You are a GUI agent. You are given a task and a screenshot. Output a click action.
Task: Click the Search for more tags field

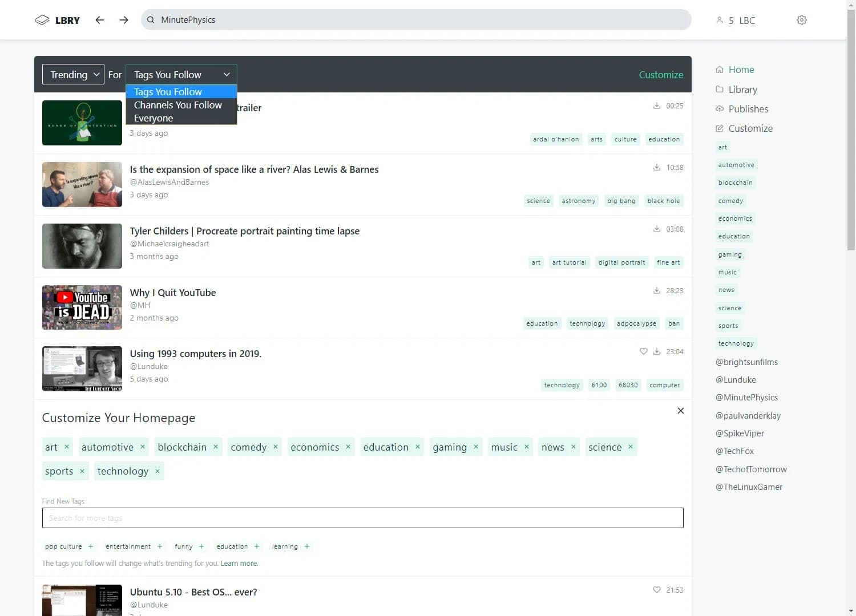tap(362, 518)
